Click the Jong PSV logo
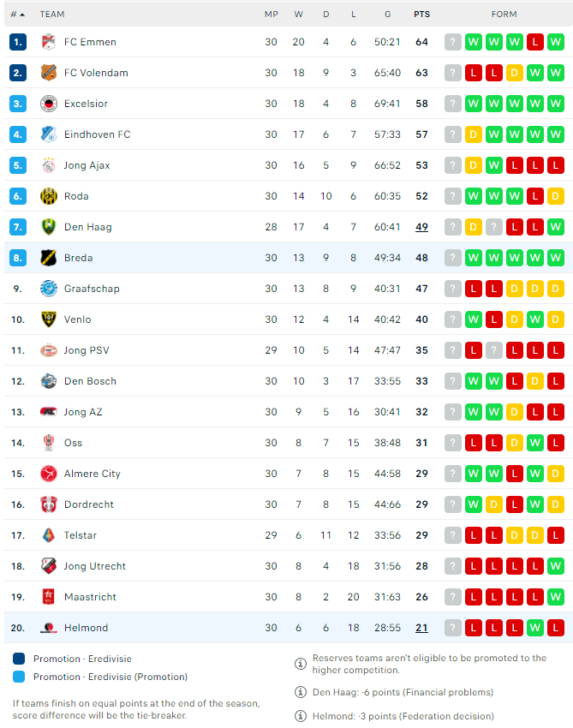573x728 pixels. pyautogui.click(x=48, y=350)
